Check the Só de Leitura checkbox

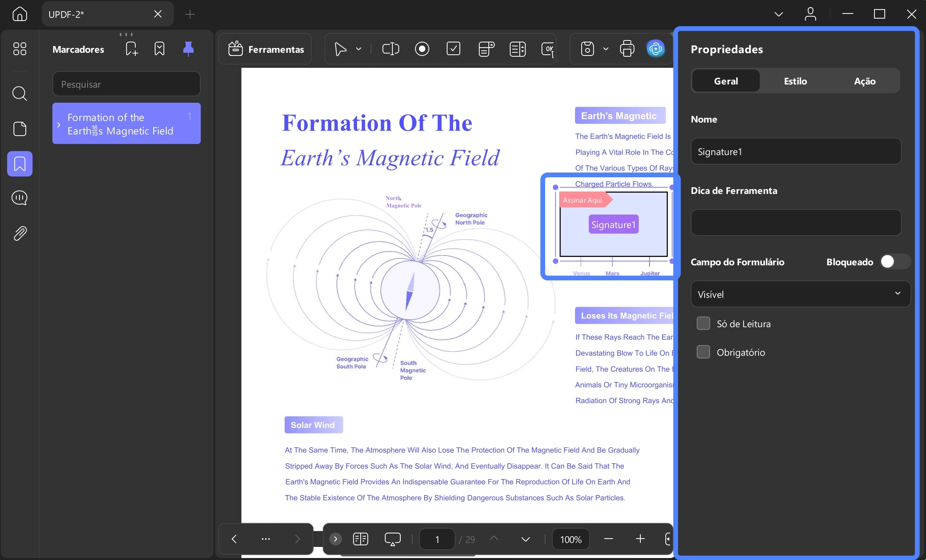(703, 324)
